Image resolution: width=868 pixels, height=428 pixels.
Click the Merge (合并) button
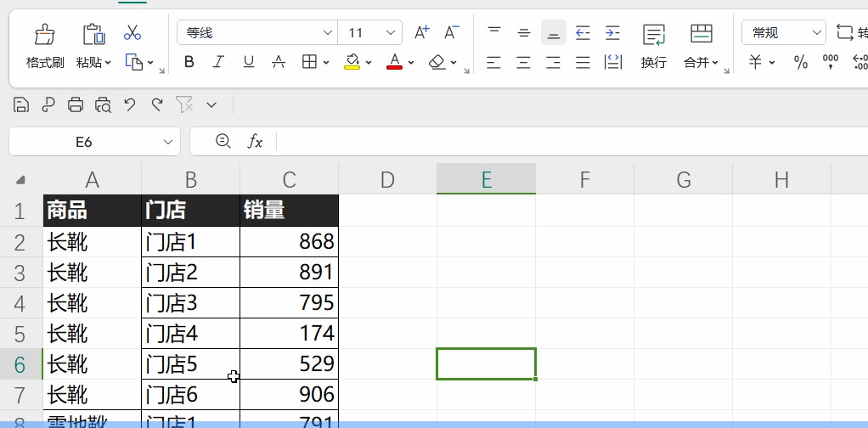[x=701, y=47]
